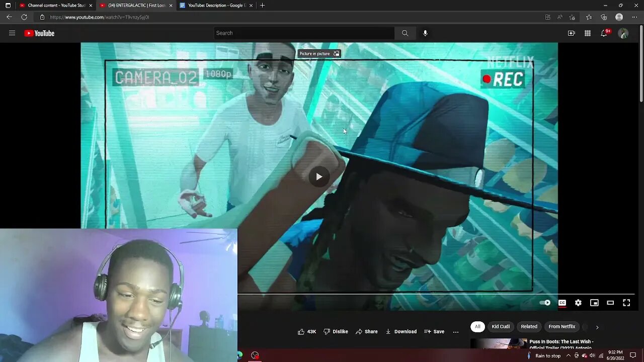Open network settings from taskbar
Image resolution: width=644 pixels, height=362 pixels.
point(601,355)
